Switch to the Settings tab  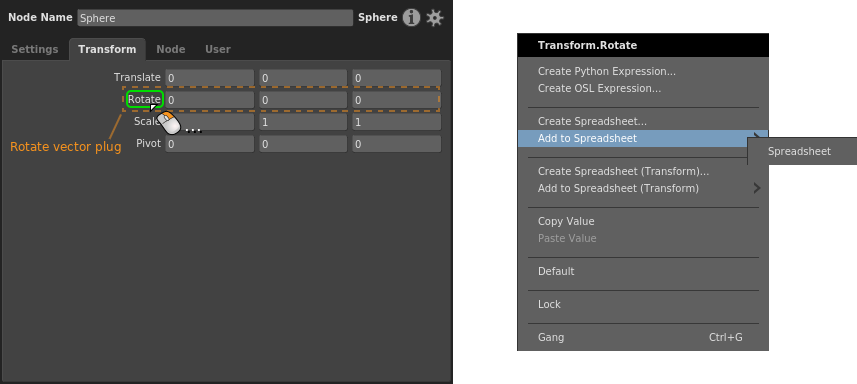pyautogui.click(x=34, y=49)
